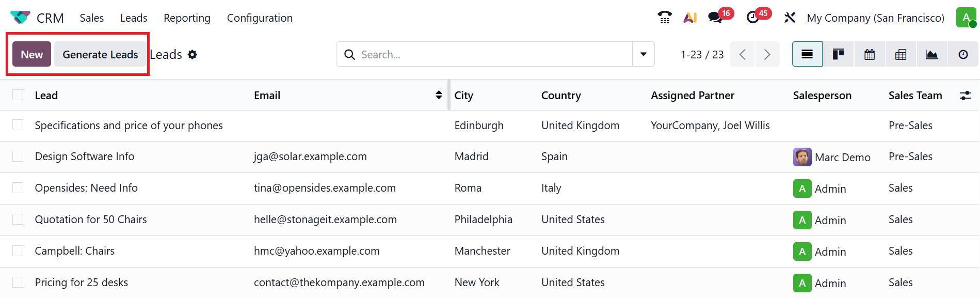Switch to Graph view
The width and height of the screenshot is (980, 298).
[x=932, y=54]
